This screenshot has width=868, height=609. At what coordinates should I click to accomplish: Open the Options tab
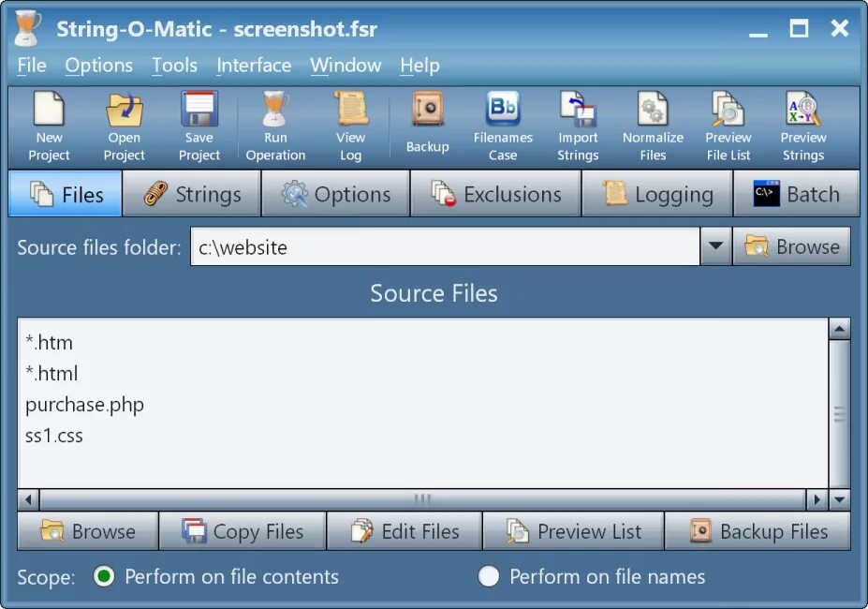(x=335, y=194)
